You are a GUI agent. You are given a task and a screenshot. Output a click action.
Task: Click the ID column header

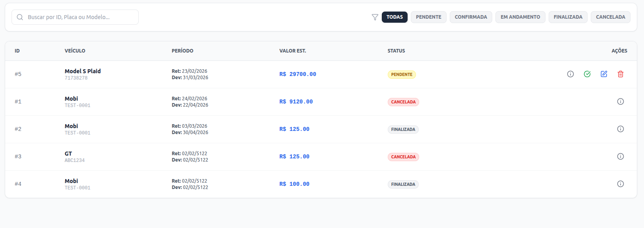[17, 51]
